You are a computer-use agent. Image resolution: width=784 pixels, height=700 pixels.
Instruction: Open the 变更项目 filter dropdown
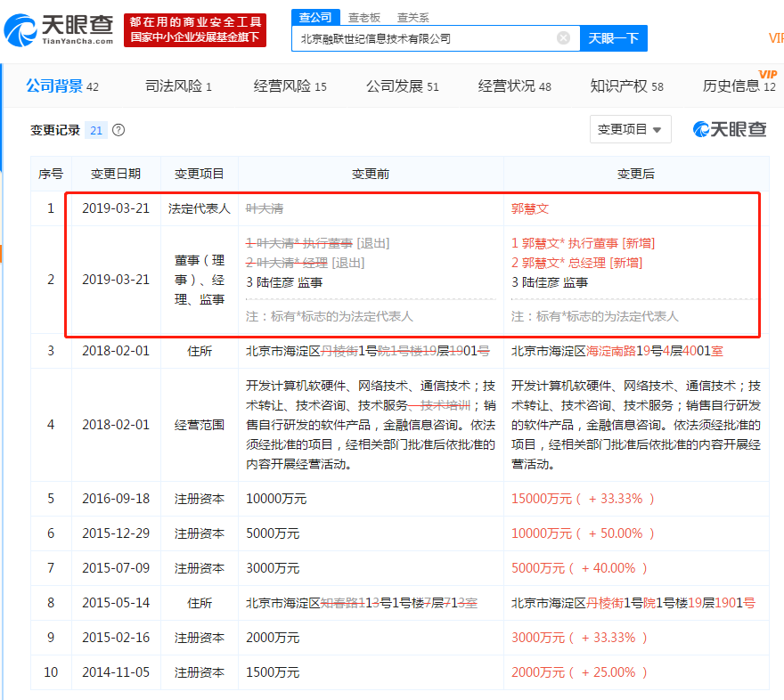tap(629, 129)
